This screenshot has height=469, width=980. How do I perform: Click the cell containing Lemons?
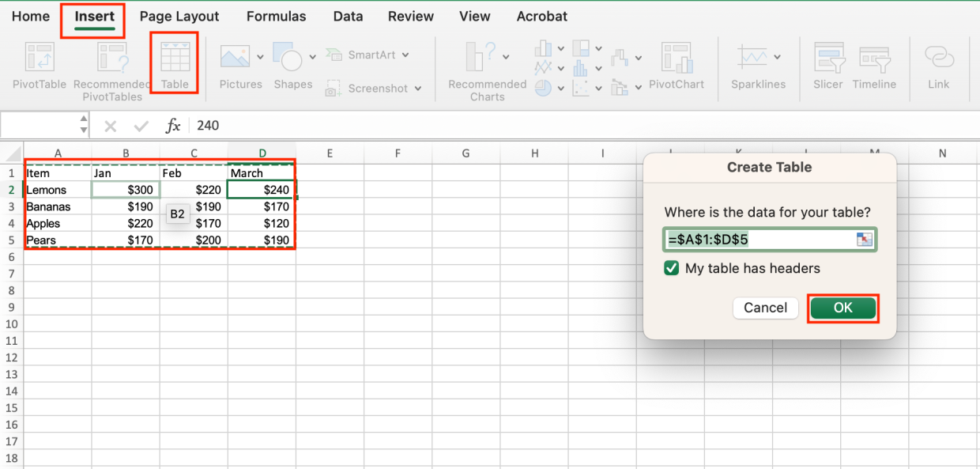[58, 190]
